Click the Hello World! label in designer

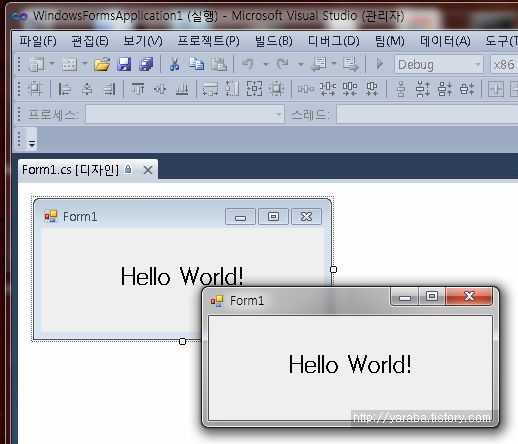182,276
